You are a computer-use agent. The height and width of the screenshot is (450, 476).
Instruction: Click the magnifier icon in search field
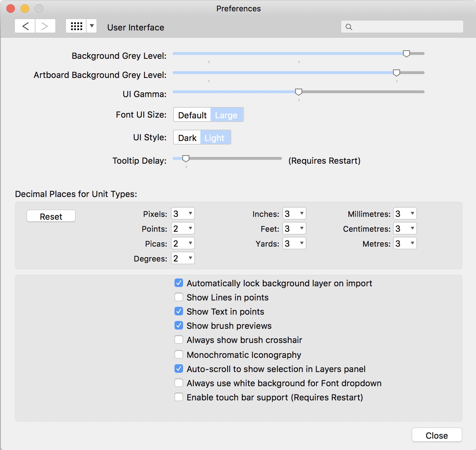349,27
